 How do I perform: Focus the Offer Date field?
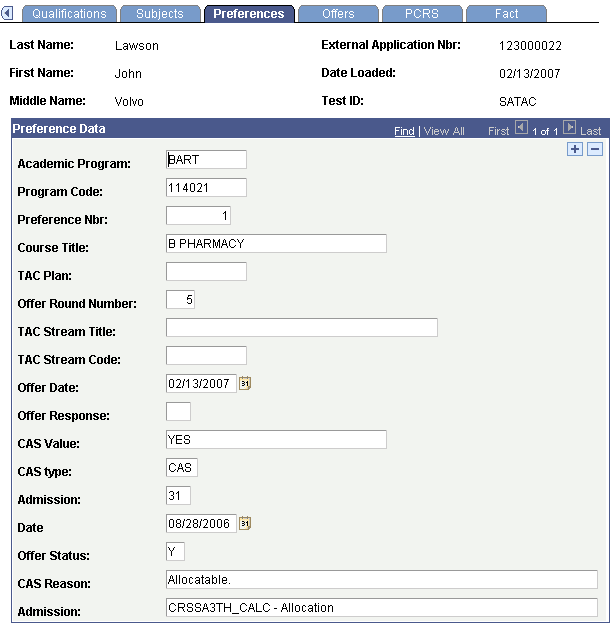201,384
